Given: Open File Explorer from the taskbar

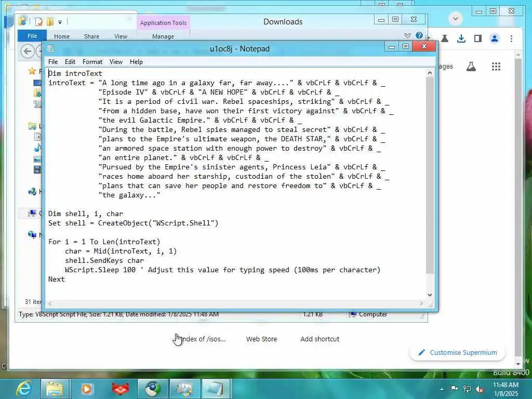Looking at the screenshot, I should click(54, 389).
